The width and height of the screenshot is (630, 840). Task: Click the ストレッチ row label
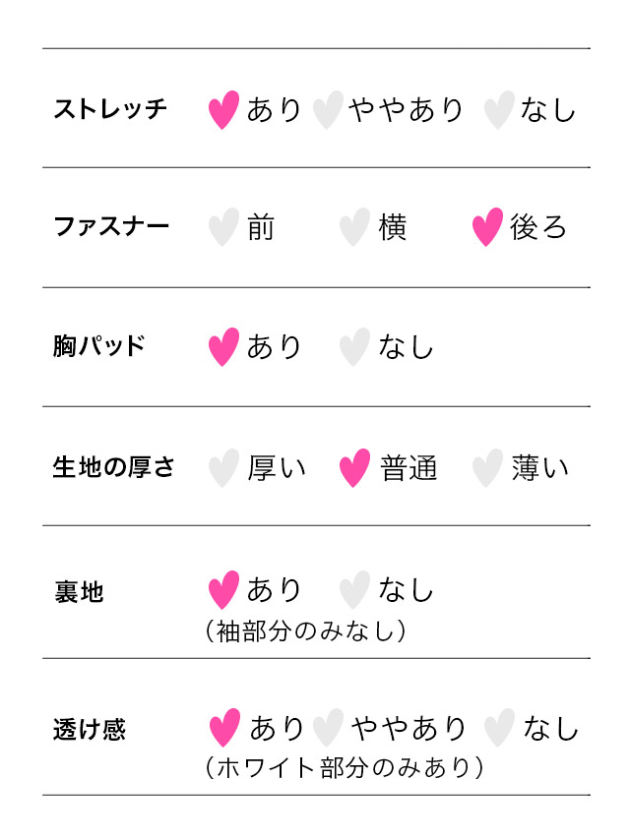click(x=110, y=109)
